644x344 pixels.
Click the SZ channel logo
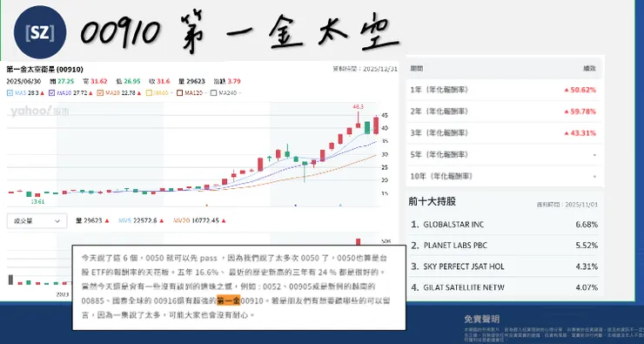click(x=40, y=32)
